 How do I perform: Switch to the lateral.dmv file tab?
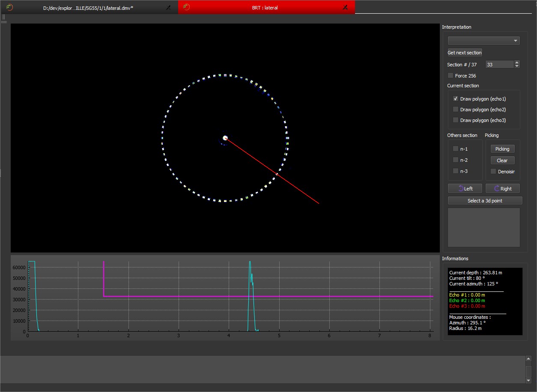88,8
